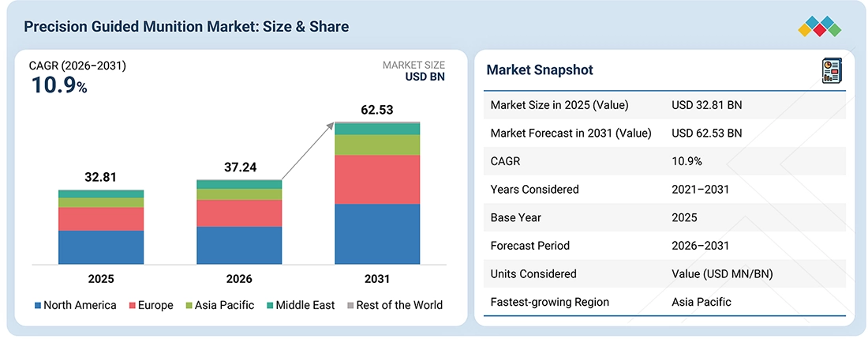868x339 pixels.
Task: Click the Units Considered row label
Action: [533, 273]
